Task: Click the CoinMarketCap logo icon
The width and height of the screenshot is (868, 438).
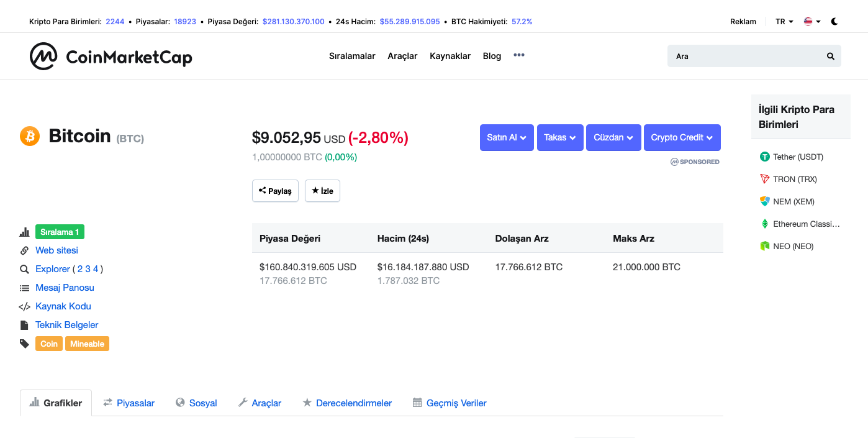Action: pyautogui.click(x=43, y=57)
